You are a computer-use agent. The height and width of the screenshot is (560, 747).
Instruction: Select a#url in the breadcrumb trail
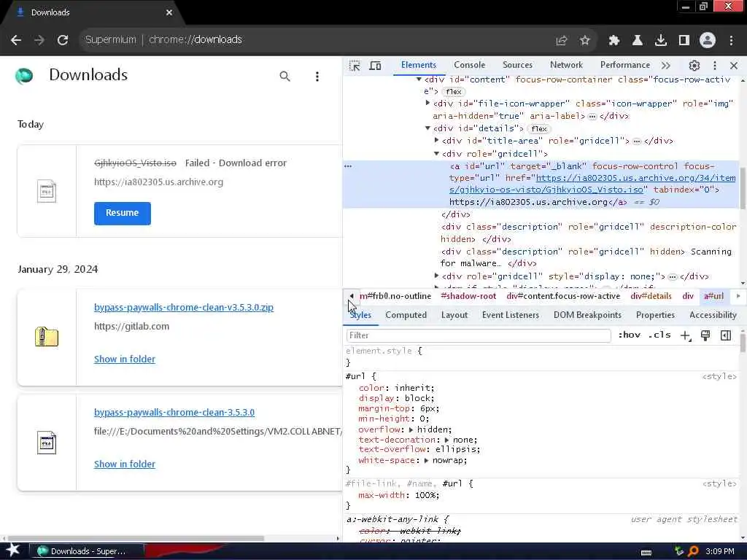tap(713, 296)
